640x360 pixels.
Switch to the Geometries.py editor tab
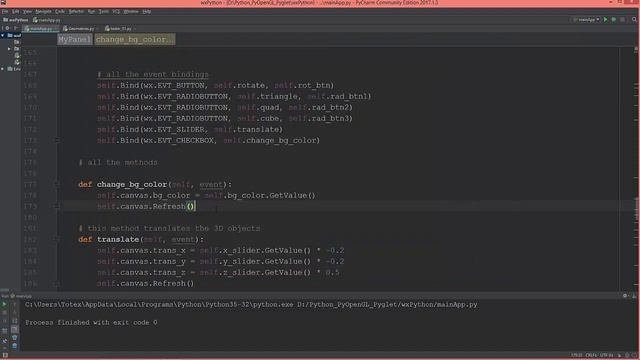[x=80, y=29]
